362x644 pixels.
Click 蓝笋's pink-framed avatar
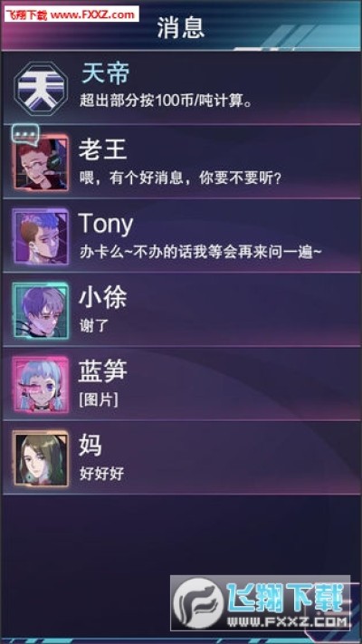click(40, 384)
